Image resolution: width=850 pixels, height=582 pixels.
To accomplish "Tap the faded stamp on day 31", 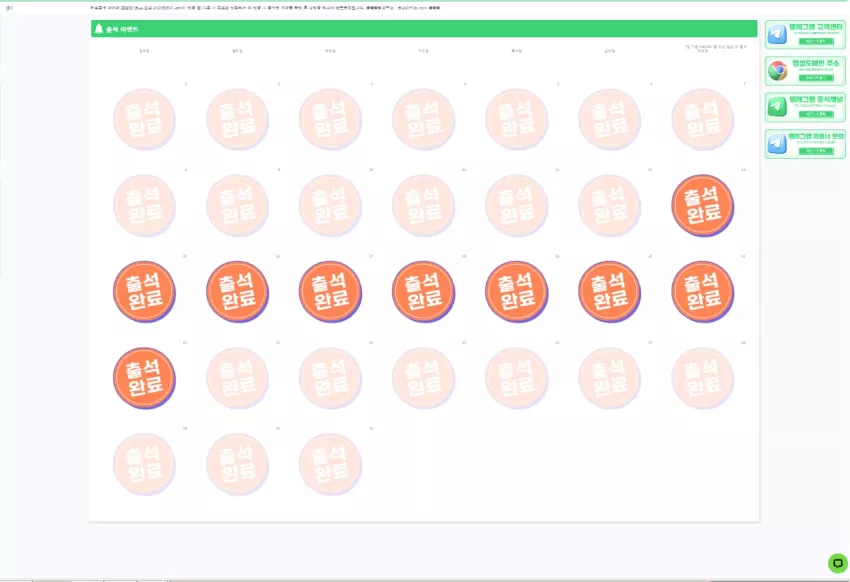I will [330, 464].
